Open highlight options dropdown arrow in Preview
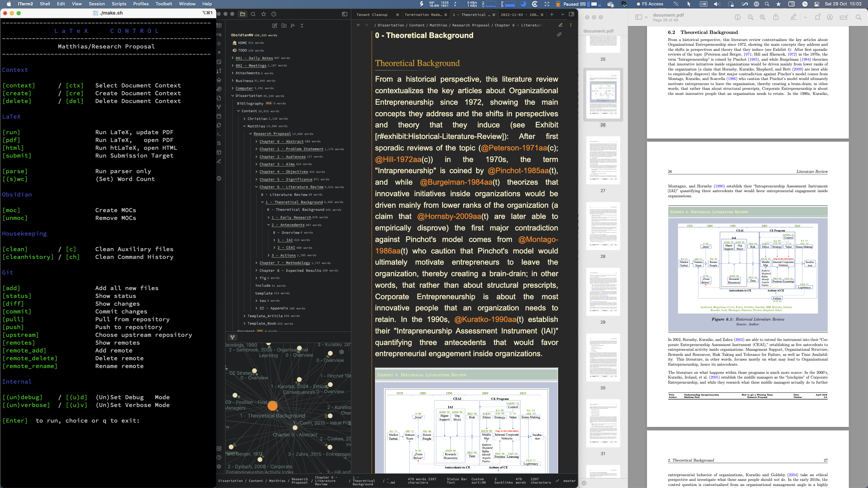The width and height of the screenshot is (868, 488). coord(805,17)
